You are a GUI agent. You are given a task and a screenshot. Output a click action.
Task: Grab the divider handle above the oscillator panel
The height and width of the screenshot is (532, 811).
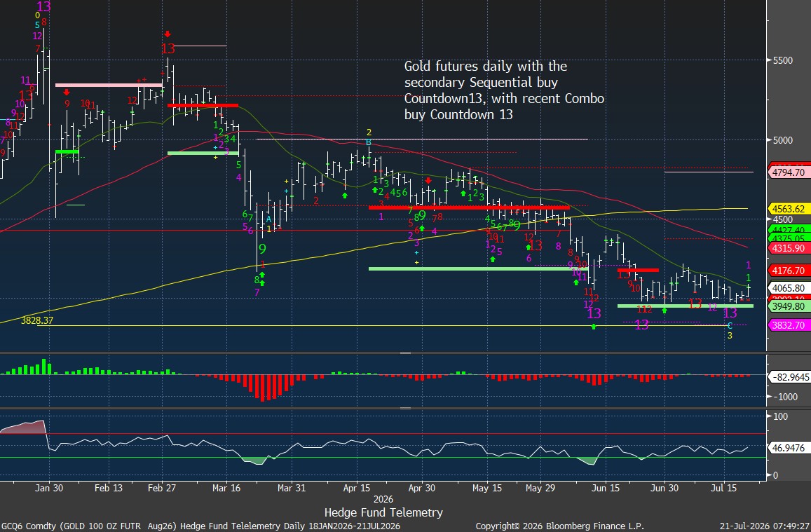[x=405, y=408]
